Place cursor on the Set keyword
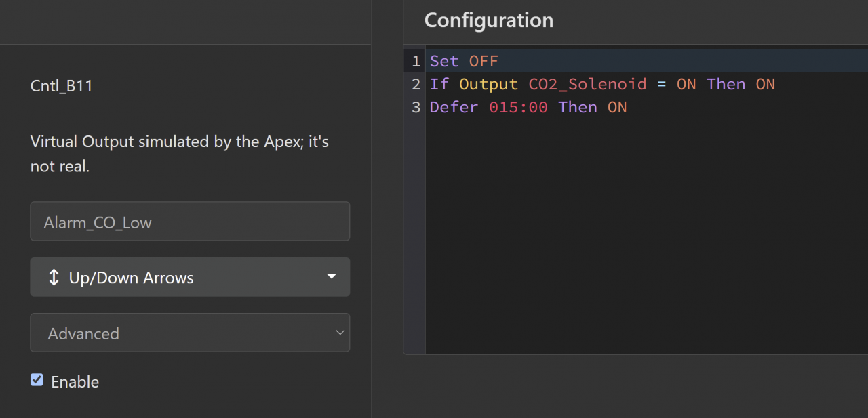868x418 pixels. (x=444, y=61)
